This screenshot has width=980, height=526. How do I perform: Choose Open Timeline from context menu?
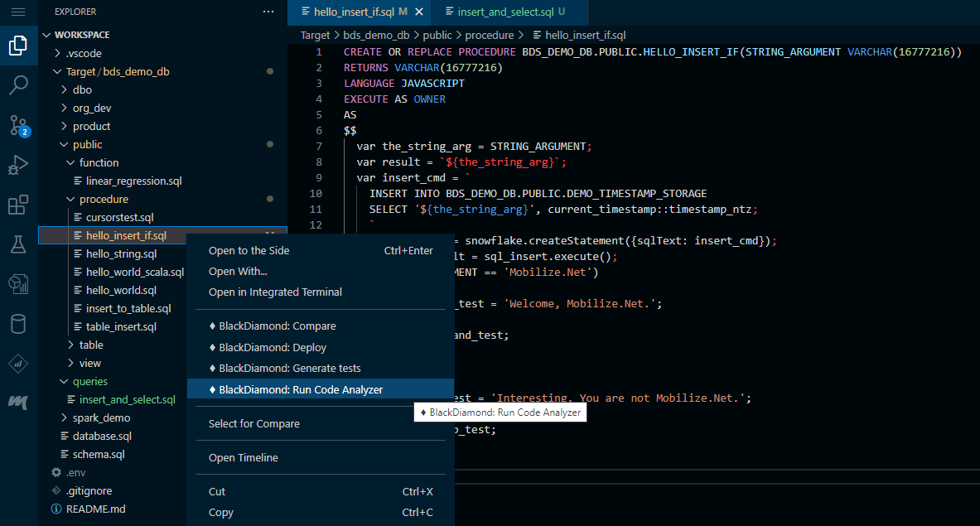click(321, 457)
